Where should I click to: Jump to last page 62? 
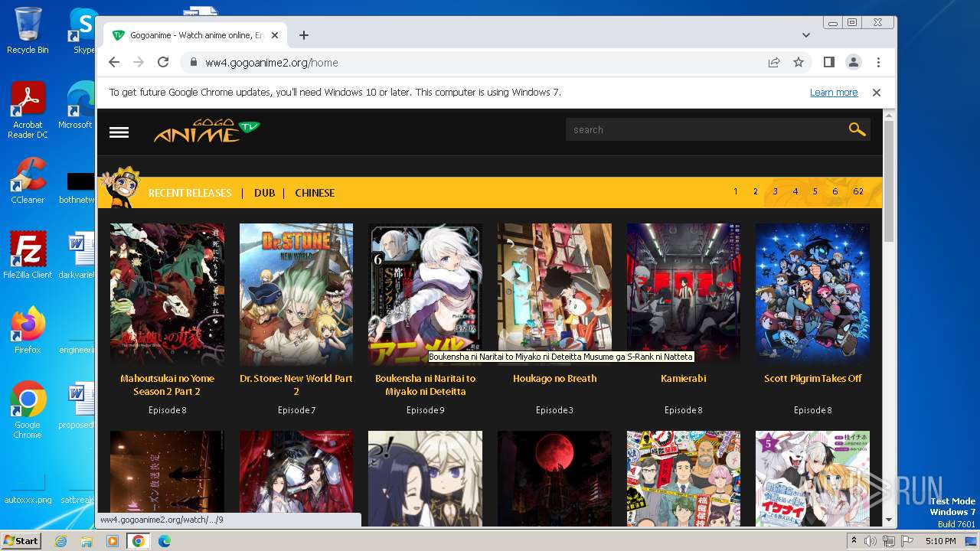click(x=857, y=191)
